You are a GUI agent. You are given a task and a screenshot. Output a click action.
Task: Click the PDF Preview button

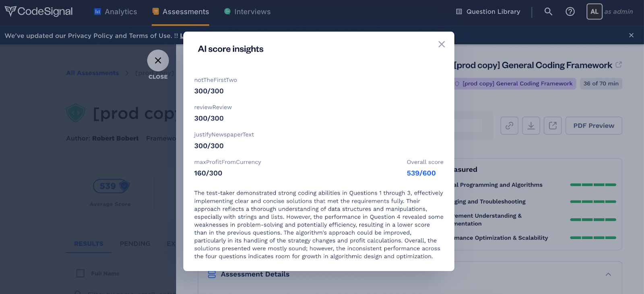tap(594, 125)
